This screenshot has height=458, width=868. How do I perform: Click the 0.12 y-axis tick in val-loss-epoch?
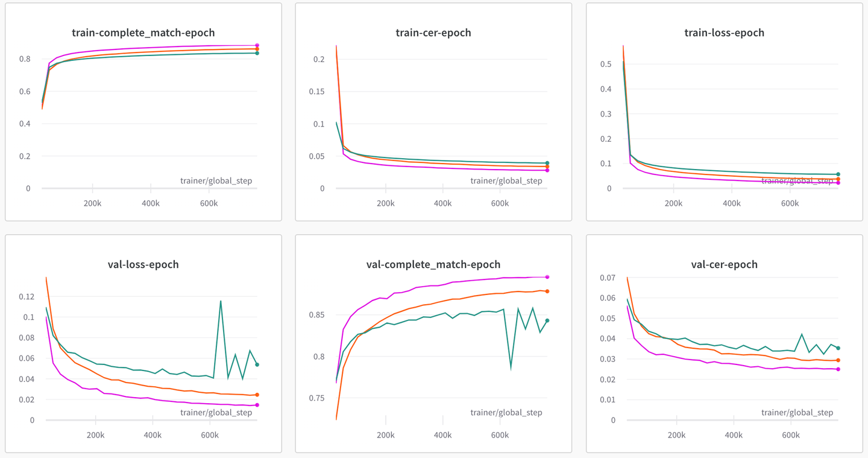click(x=26, y=297)
